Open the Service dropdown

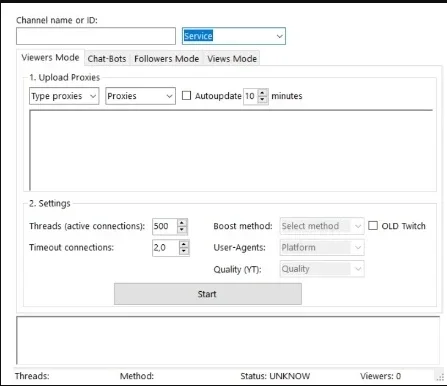[x=234, y=36]
